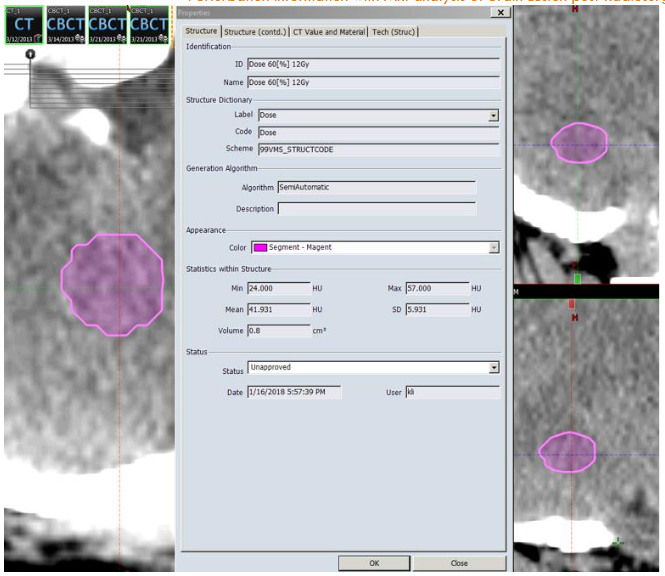Click the Max value 57.000 field
Viewport: 665px width, 576px height.
[x=437, y=288]
